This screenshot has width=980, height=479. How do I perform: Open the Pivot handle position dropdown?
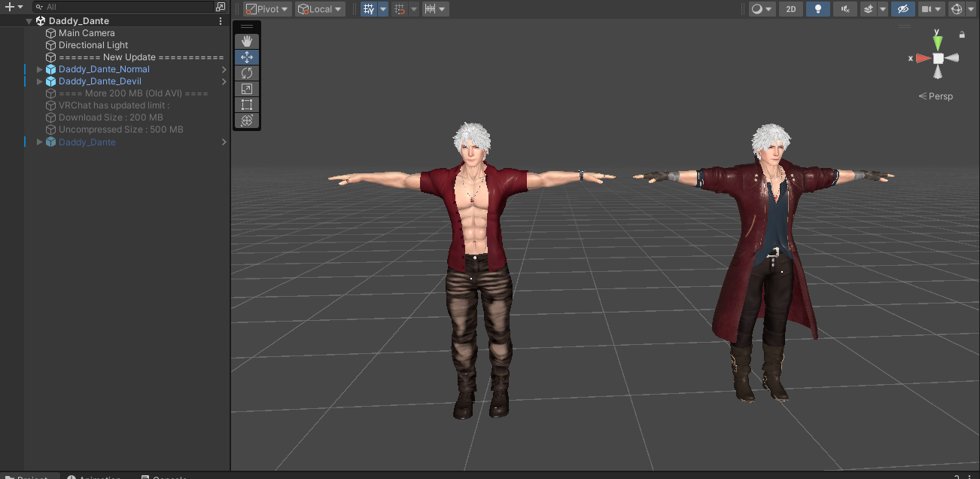pyautogui.click(x=267, y=9)
